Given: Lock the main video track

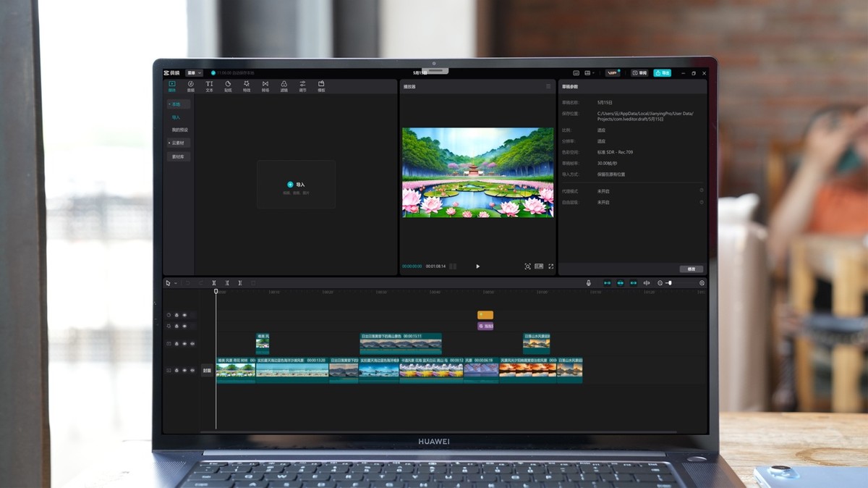Looking at the screenshot, I should tap(176, 370).
